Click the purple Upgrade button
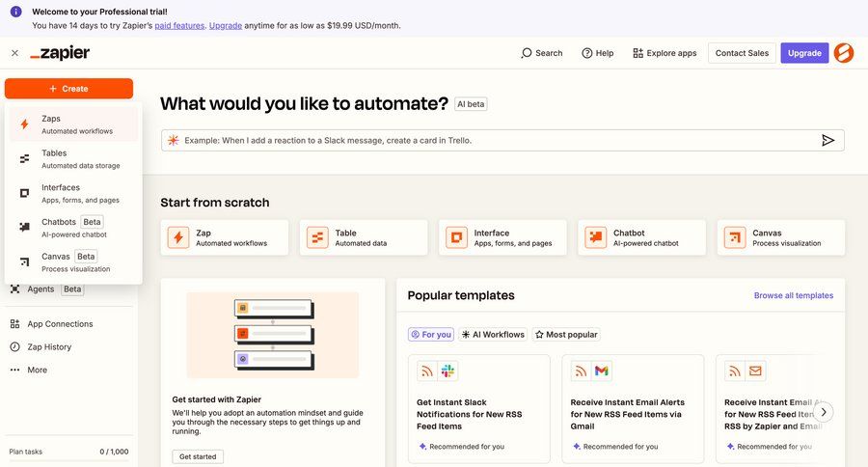The width and height of the screenshot is (868, 467). coord(804,53)
